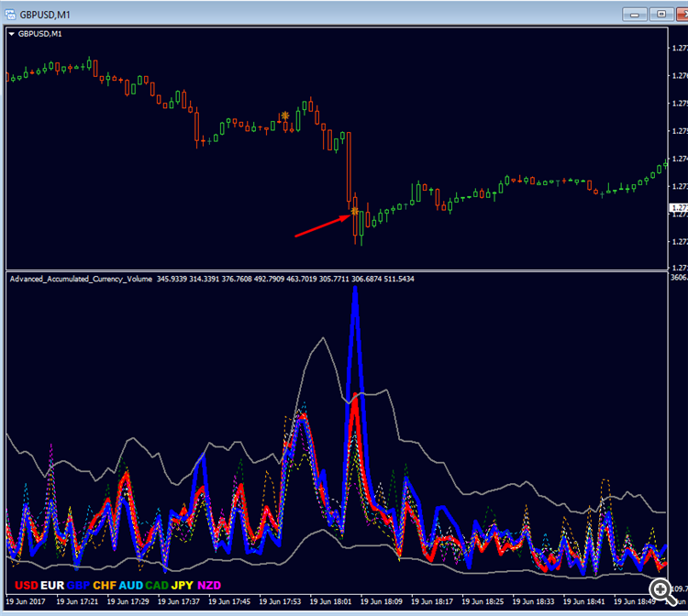
Task: Click the indicator value 511.5434
Action: 399,279
